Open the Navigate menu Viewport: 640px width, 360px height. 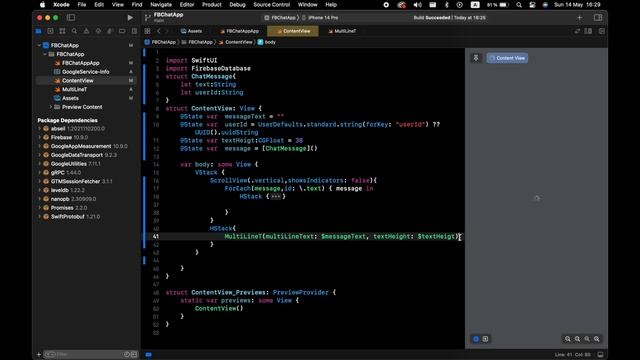tap(161, 5)
